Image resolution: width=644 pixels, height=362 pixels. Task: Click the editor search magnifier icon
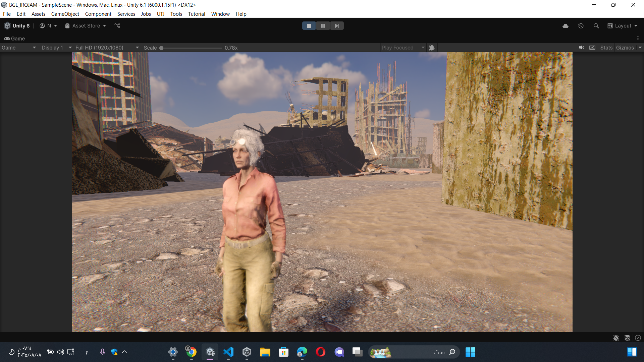coord(596,26)
